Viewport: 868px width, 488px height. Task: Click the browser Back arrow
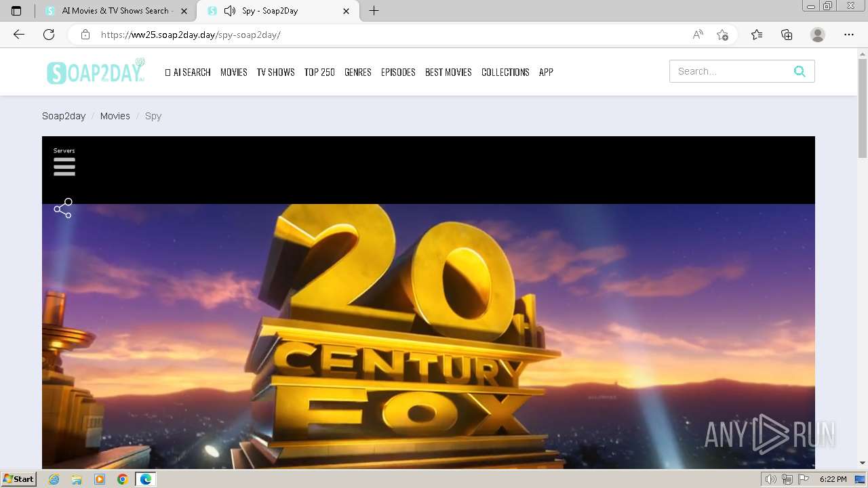[x=19, y=35]
